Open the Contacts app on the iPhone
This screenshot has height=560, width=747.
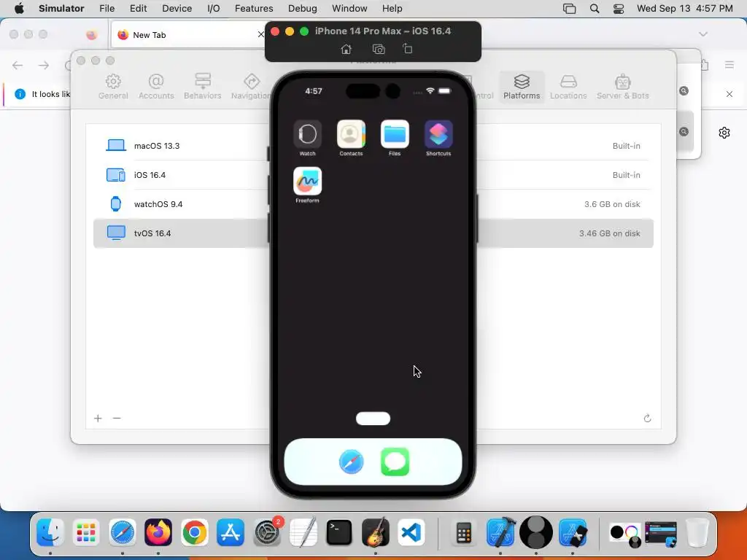351,134
